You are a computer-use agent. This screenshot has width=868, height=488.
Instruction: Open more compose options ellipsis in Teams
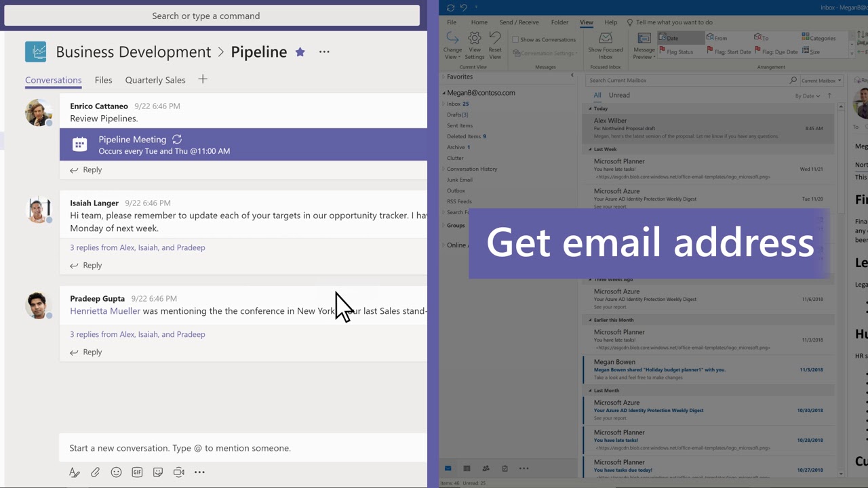click(199, 472)
